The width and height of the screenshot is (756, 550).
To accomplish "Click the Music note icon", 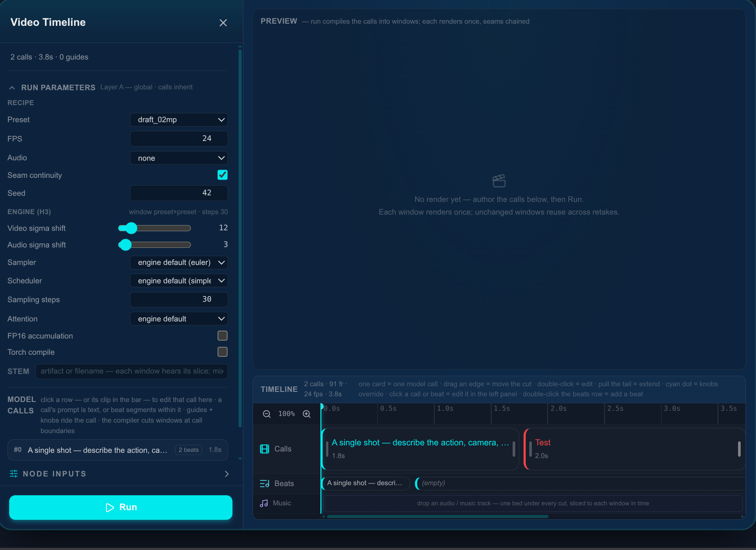I will coord(264,503).
